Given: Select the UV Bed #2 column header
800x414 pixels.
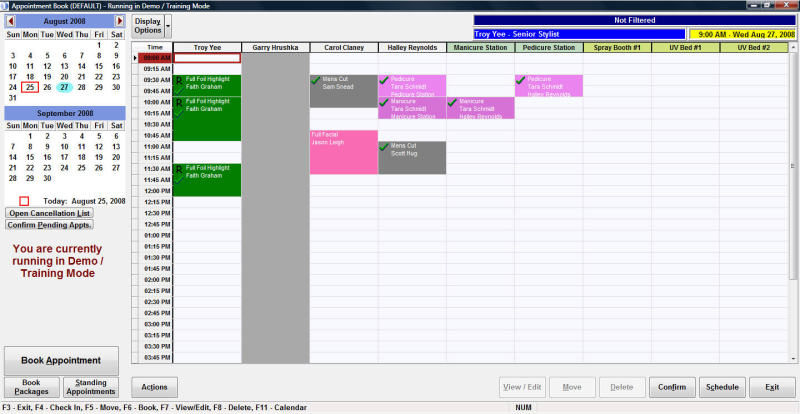Looking at the screenshot, I should coord(754,47).
